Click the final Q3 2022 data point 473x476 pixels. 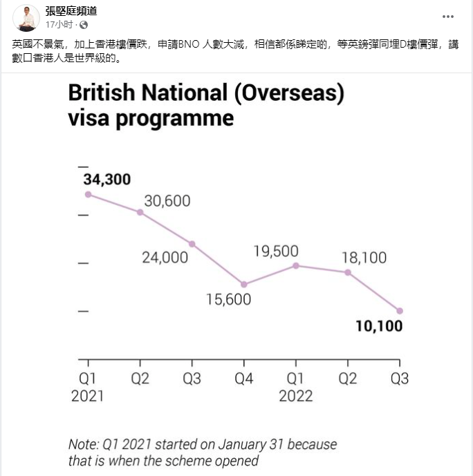pyautogui.click(x=400, y=310)
